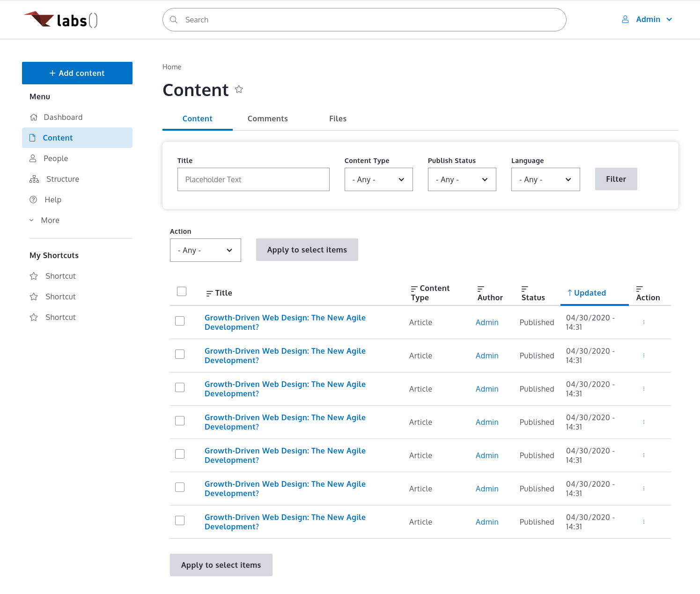Screen dimensions: 700x594
Task: Open the Publish Status filter dropdown
Action: coord(462,179)
